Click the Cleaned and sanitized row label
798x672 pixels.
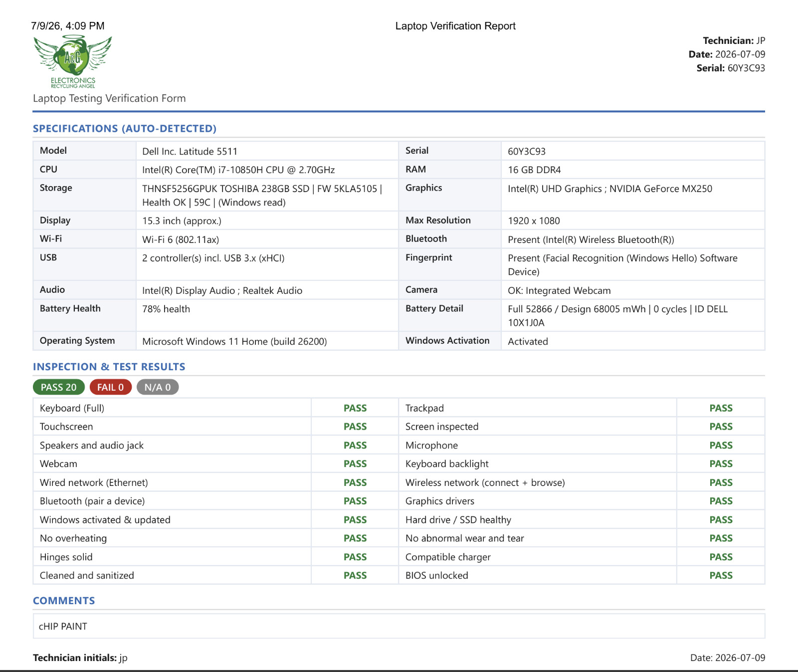point(87,575)
